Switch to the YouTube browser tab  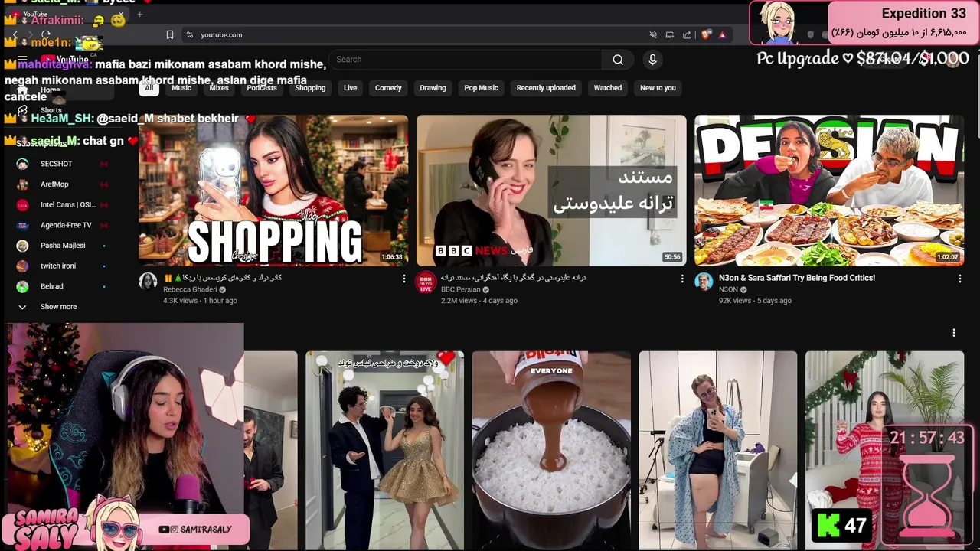point(69,14)
